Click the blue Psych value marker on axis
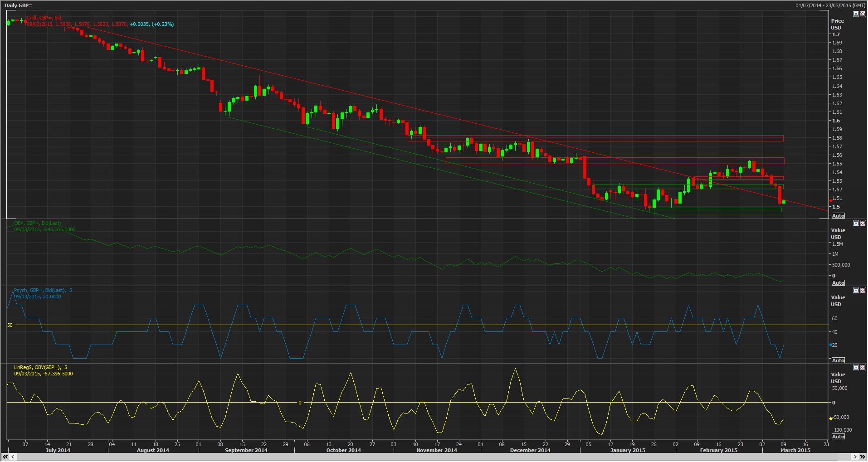 pos(830,345)
